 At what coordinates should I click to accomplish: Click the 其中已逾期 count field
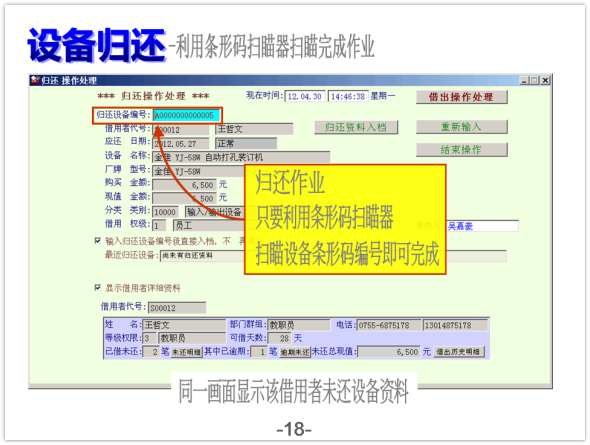click(x=259, y=352)
